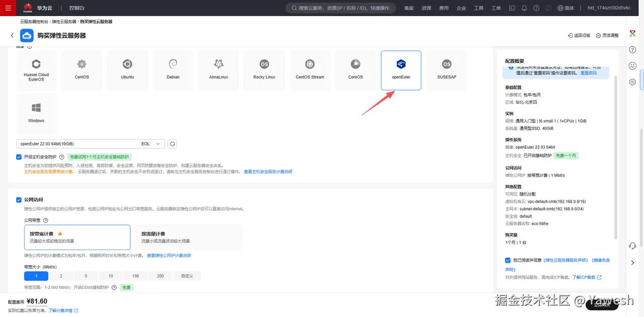Open help tip beside DDoS基础防护

pos(114,287)
